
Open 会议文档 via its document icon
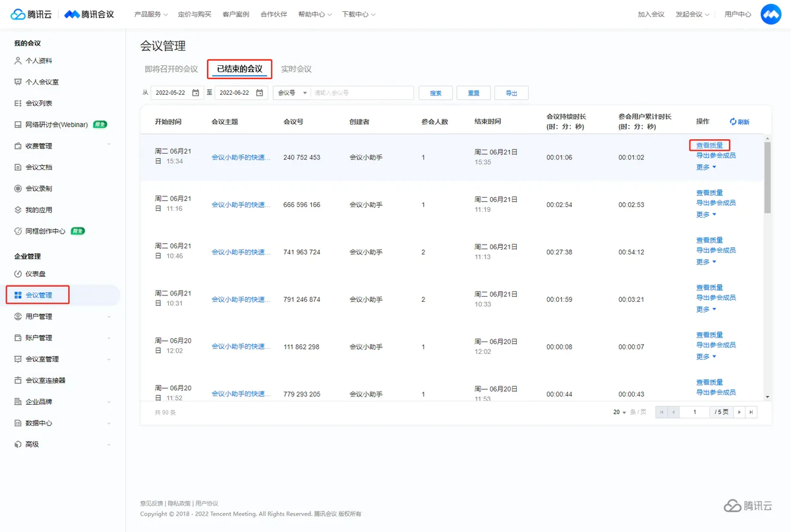[x=18, y=167]
